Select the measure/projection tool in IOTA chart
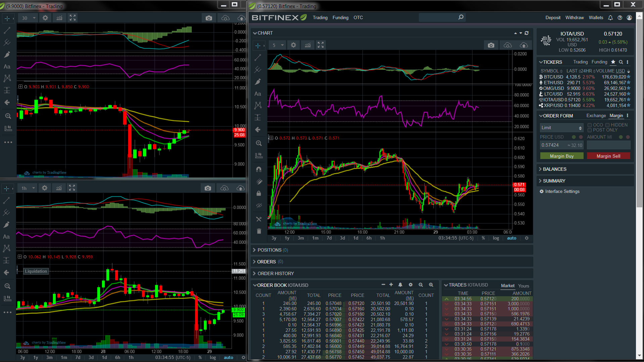This screenshot has width=644, height=362. (x=258, y=117)
